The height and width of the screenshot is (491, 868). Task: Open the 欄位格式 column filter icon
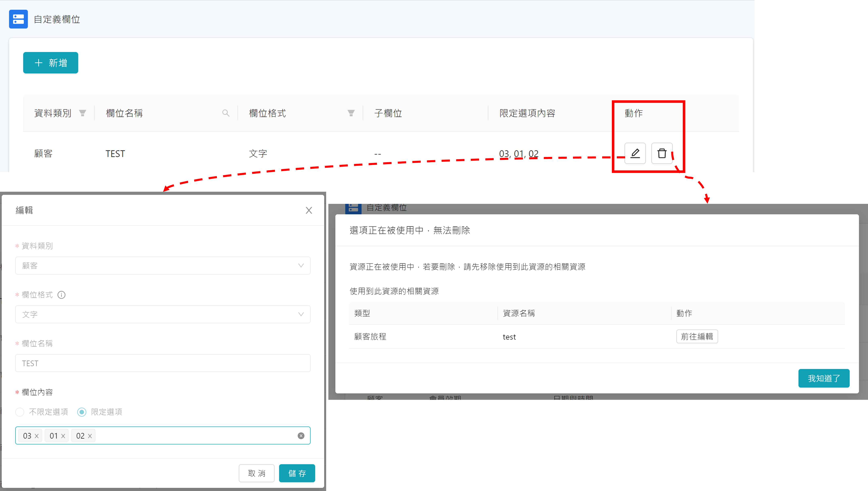[351, 113]
